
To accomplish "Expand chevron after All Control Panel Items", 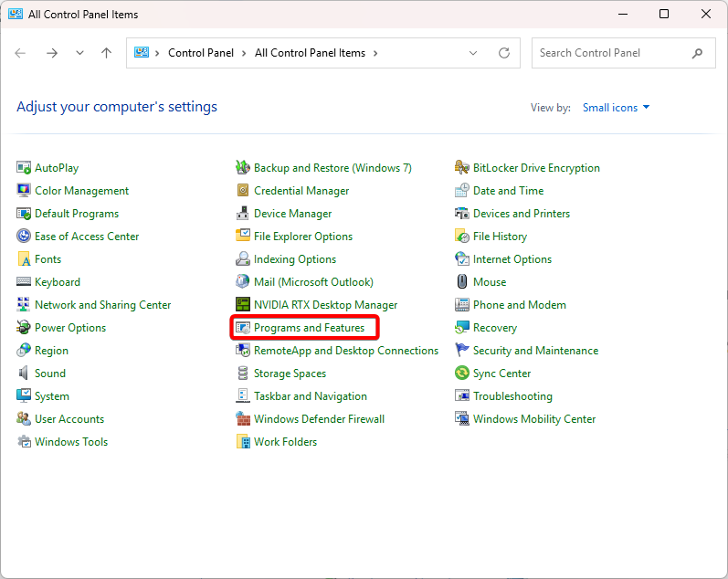I will (375, 53).
